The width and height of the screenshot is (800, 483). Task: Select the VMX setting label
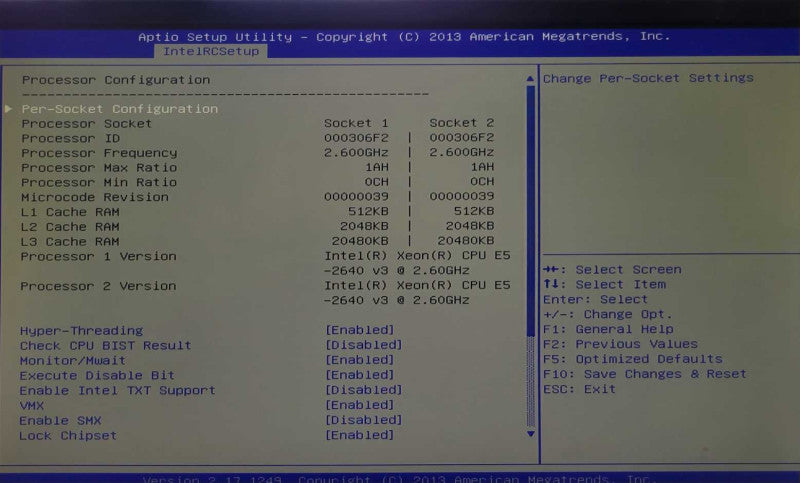[32, 406]
